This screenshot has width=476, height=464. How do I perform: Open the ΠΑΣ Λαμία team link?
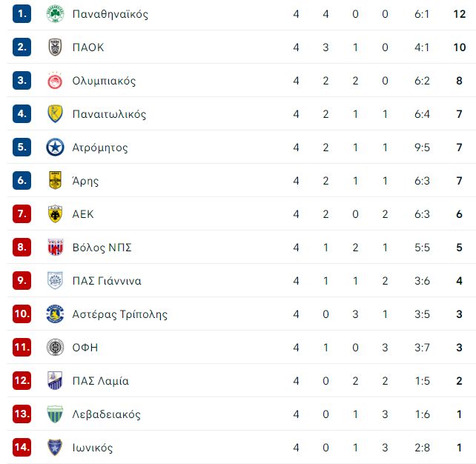pos(101,381)
